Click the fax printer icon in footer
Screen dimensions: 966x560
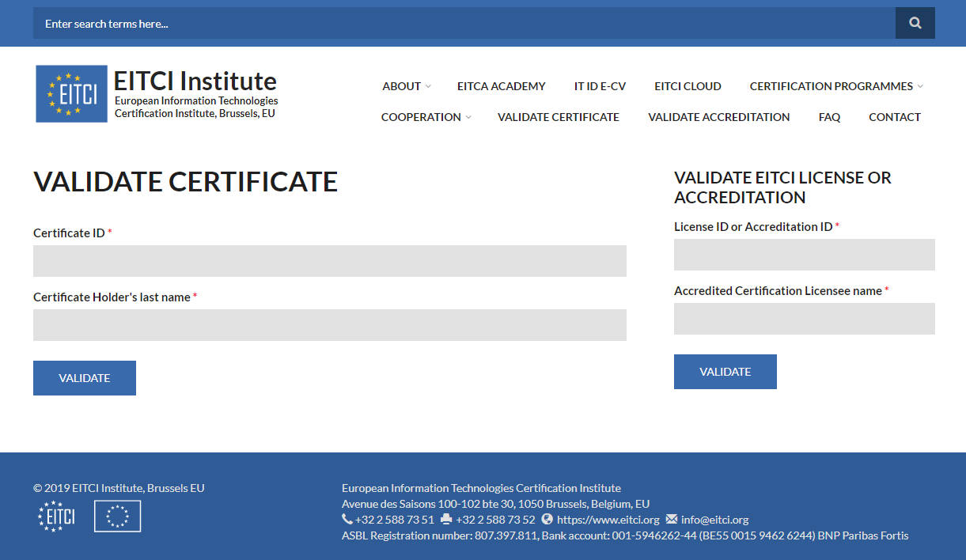point(446,520)
